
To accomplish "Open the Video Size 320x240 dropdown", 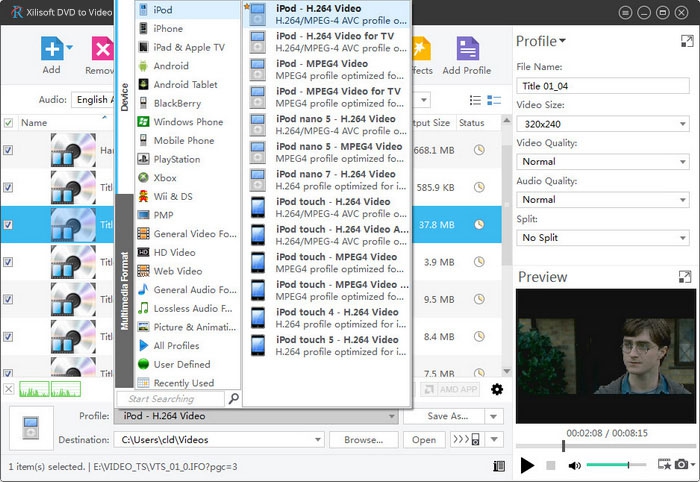I will coord(602,124).
